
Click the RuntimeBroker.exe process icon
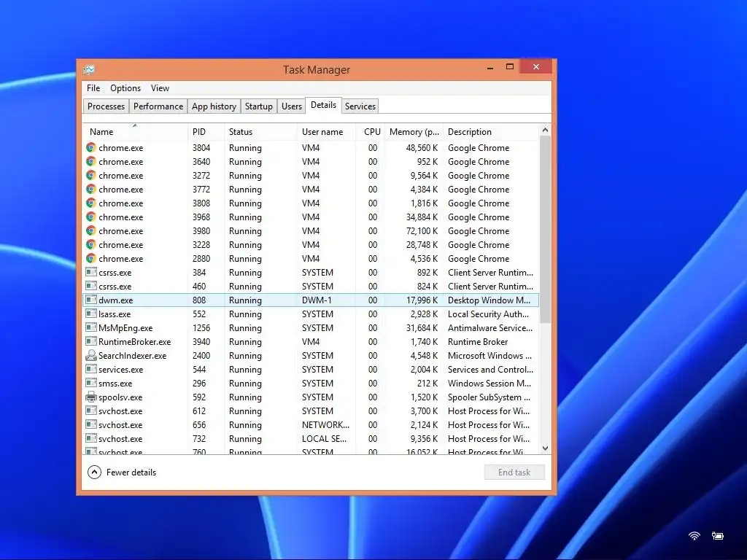point(91,341)
